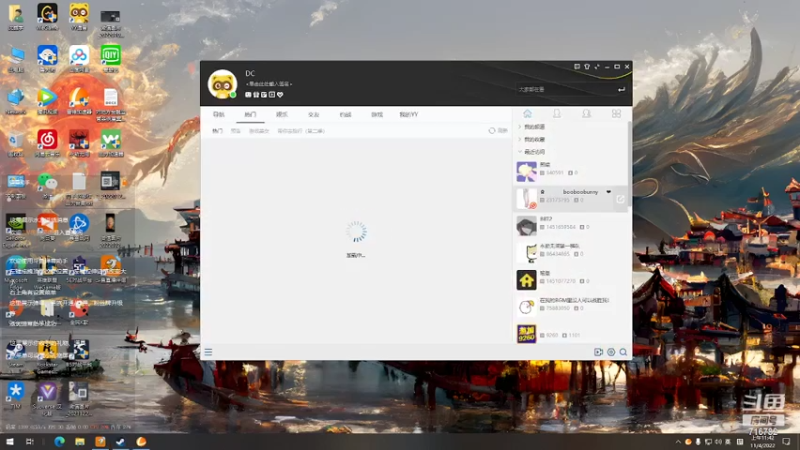Open the channel with ID 75883050

pos(570,307)
